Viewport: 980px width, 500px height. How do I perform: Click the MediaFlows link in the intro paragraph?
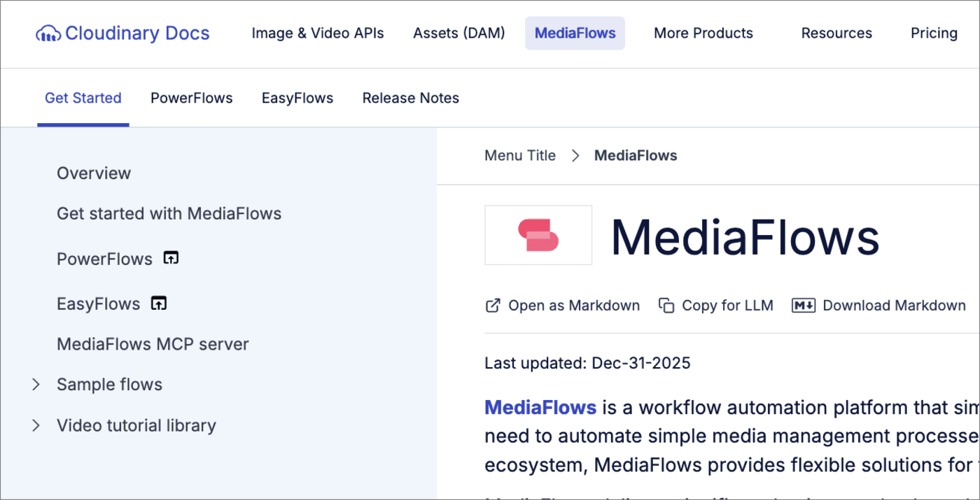click(x=540, y=407)
